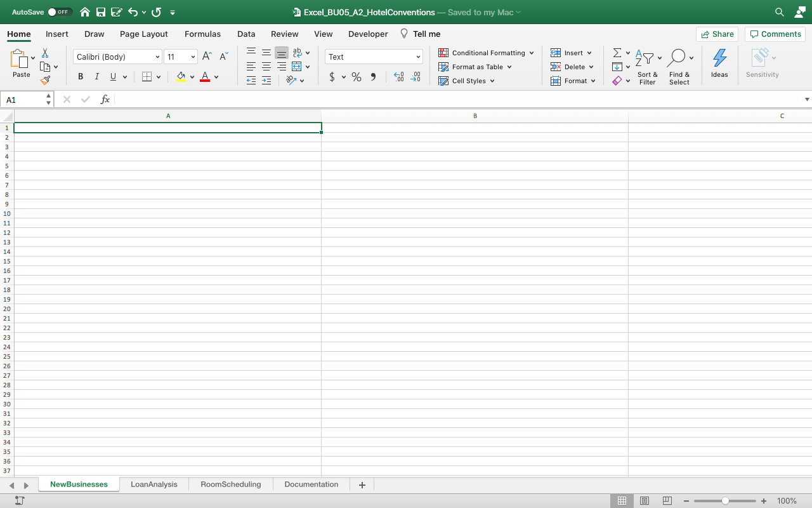
Task: Open Conditional Formatting menu
Action: pyautogui.click(x=486, y=53)
